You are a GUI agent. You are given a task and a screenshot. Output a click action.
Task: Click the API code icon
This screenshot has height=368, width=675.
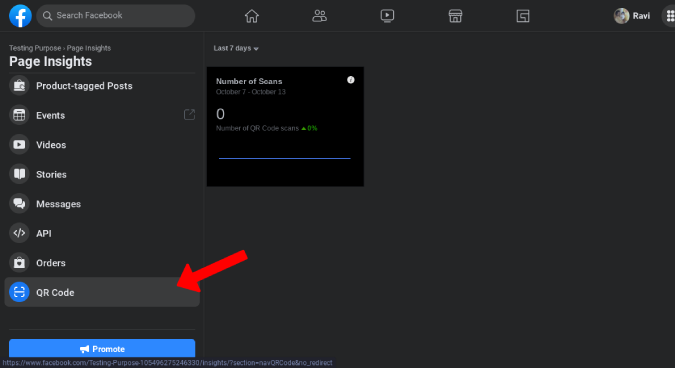click(19, 233)
